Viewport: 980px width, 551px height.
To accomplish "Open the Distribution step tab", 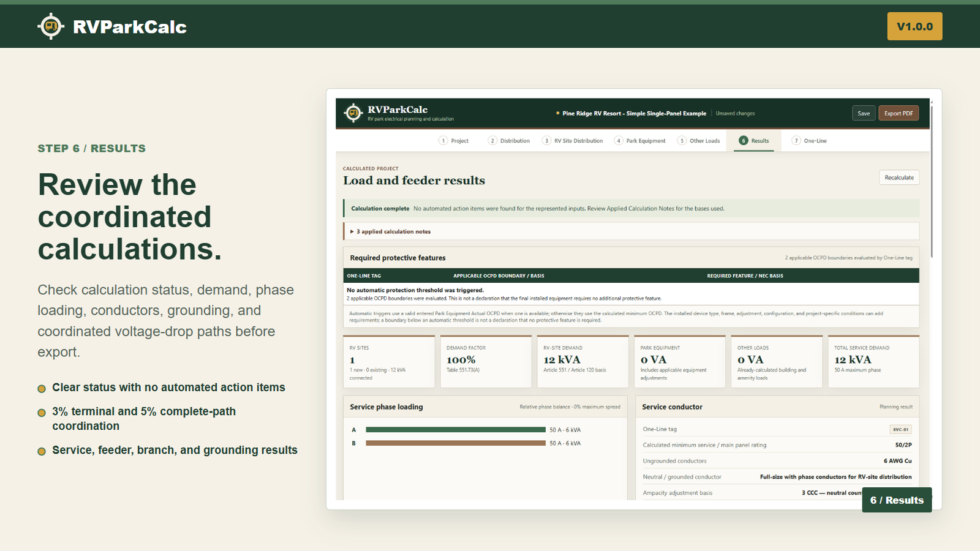I will click(x=509, y=141).
